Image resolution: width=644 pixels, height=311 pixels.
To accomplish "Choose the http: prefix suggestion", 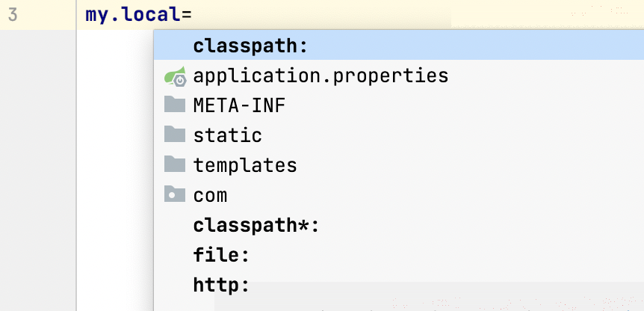I will pos(399,285).
